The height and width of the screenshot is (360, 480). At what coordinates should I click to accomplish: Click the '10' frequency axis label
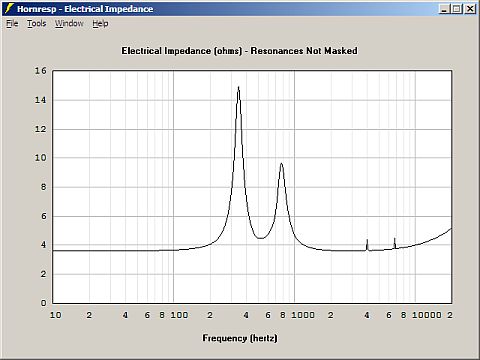click(x=55, y=315)
